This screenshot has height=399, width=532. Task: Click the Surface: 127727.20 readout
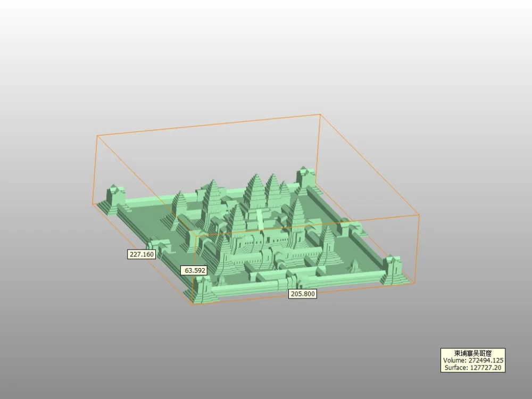coord(473,368)
